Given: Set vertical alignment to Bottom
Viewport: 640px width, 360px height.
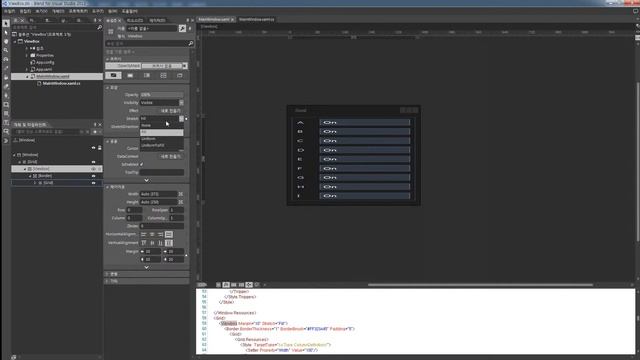Looking at the screenshot, I should pyautogui.click(x=160, y=243).
